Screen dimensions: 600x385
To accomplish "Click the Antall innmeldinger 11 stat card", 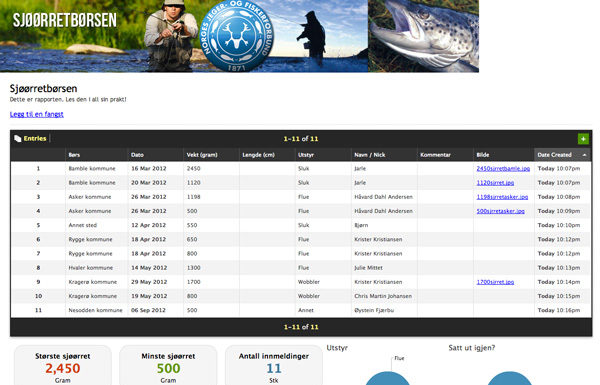I will [x=274, y=365].
